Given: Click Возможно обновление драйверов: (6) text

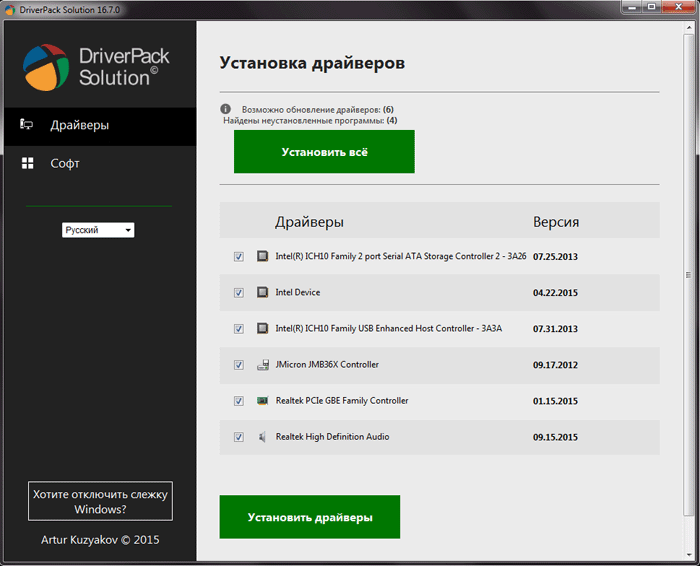Looking at the screenshot, I should click(318, 109).
